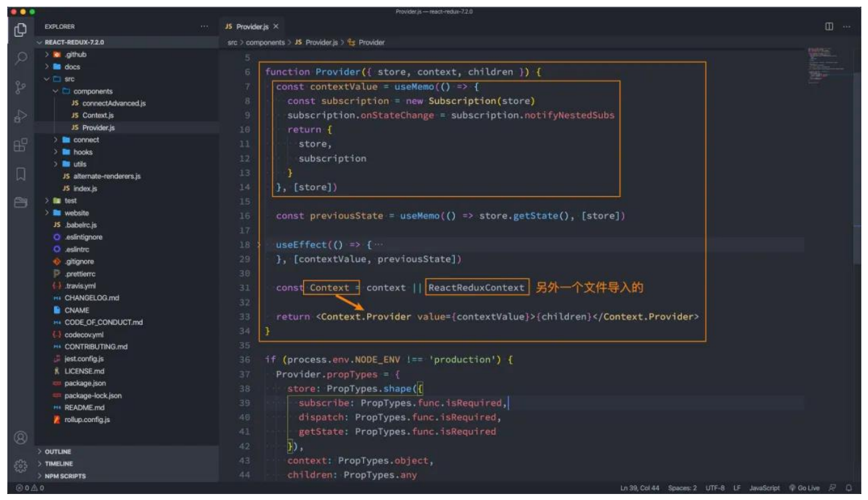Expand the website folder
The height and width of the screenshot is (500, 868).
(x=128, y=212)
